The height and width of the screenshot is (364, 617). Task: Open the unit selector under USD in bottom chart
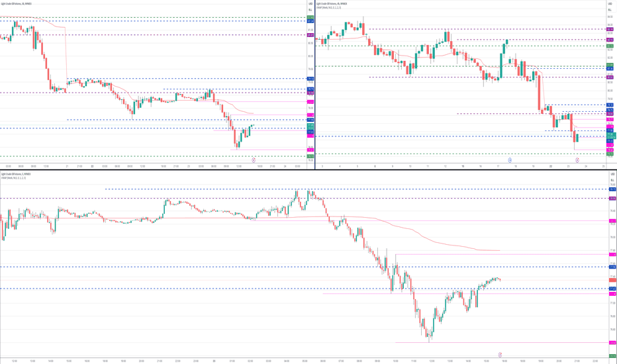(612, 180)
